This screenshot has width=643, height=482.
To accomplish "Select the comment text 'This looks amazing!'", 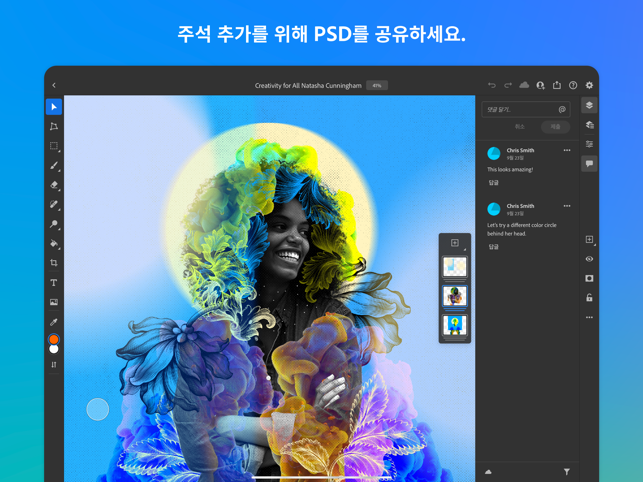I will (510, 169).
